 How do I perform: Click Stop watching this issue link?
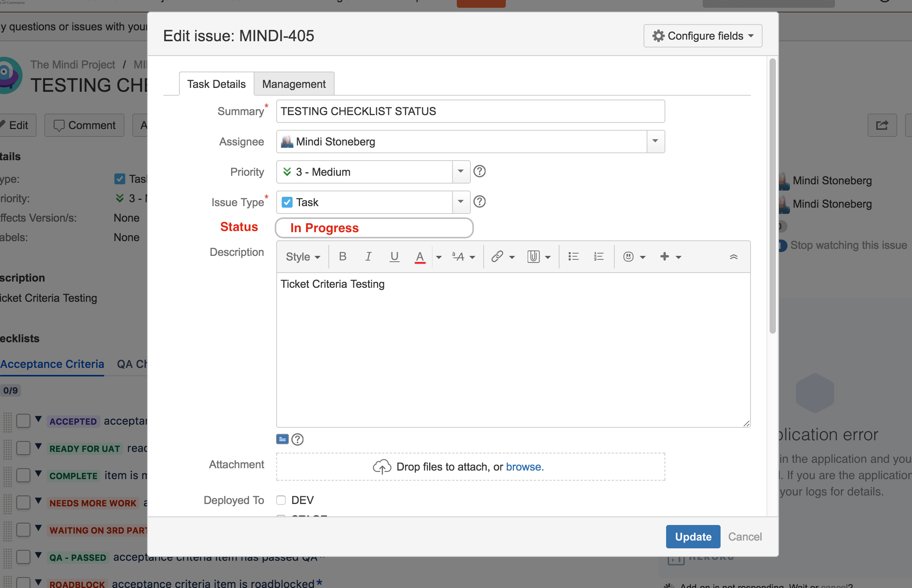tap(848, 245)
